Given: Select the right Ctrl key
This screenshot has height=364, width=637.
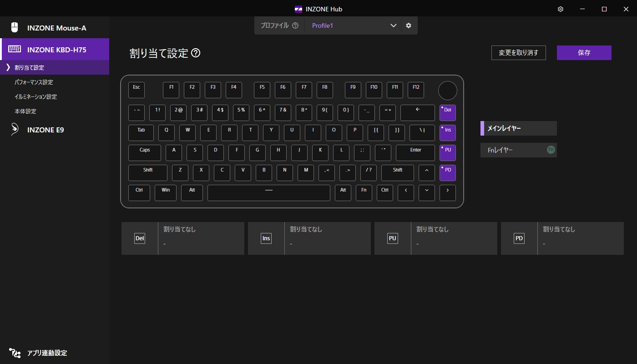Looking at the screenshot, I should (385, 193).
